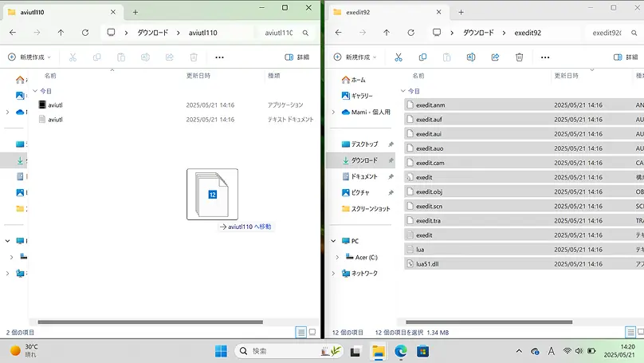Add a new tab in aviutl110 window
This screenshot has height=363, width=644.
pos(135,12)
